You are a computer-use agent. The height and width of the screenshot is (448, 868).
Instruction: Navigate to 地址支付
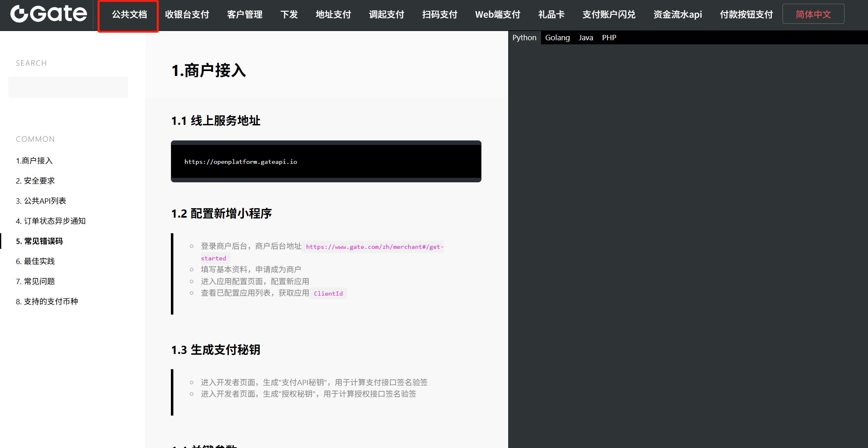pyautogui.click(x=333, y=14)
